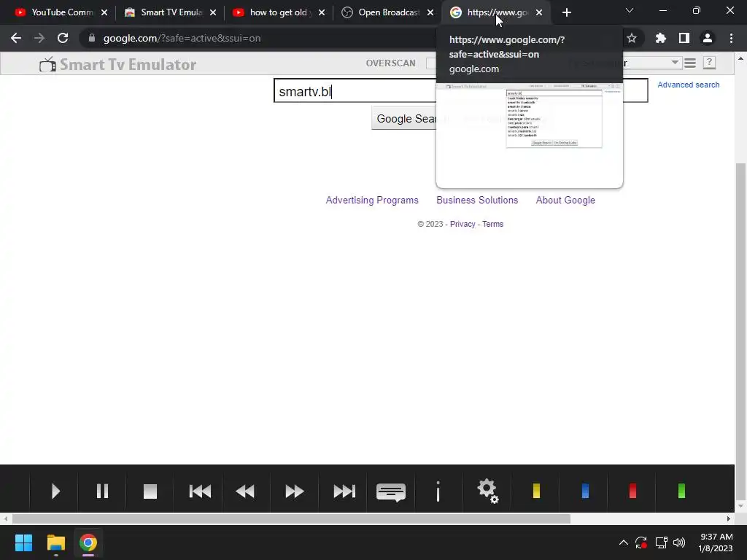Image resolution: width=747 pixels, height=560 pixels.
Task: Open the Windows Start menu
Action: coord(23,542)
